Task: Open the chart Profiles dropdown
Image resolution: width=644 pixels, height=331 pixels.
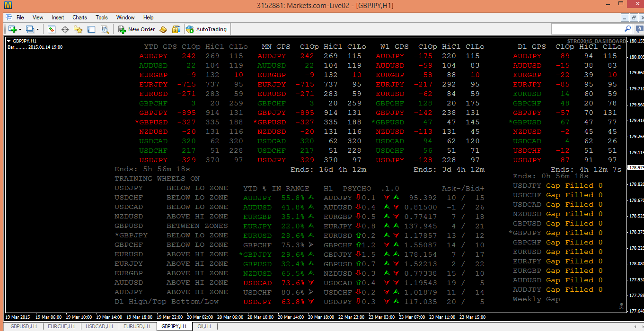Action: point(36,29)
